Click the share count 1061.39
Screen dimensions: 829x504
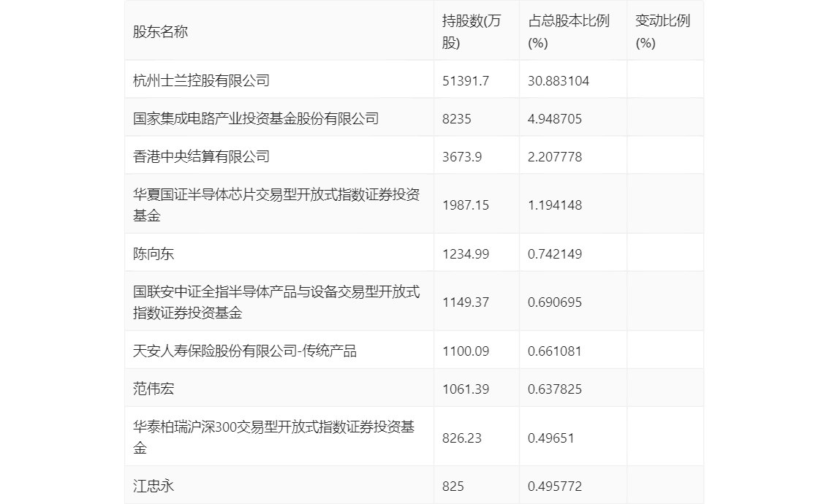pos(465,389)
